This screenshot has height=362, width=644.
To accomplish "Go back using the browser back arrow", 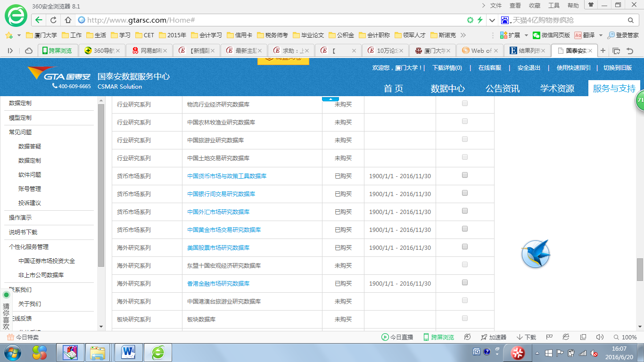I will [39, 20].
